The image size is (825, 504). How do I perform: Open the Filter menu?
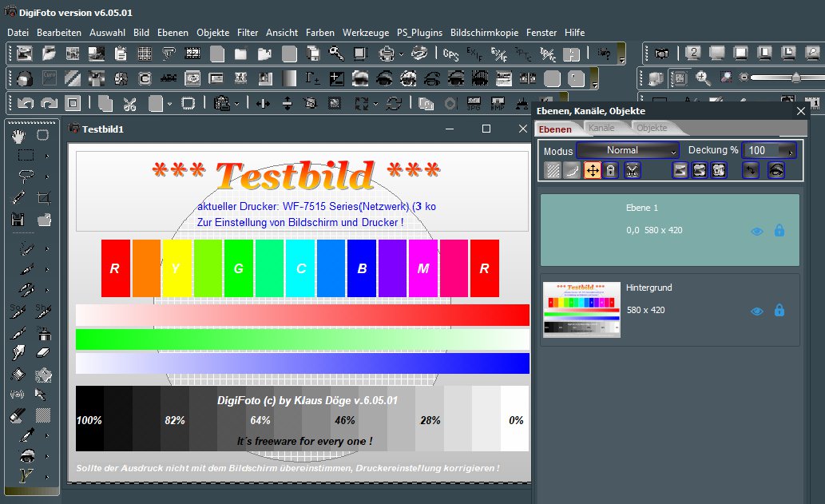248,33
